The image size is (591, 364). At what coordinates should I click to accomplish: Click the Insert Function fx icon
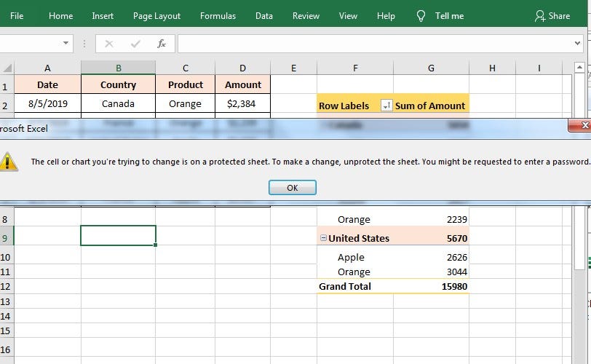click(162, 44)
